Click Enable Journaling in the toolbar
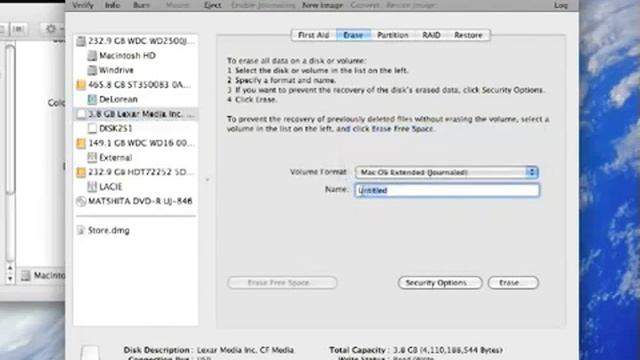 [263, 5]
